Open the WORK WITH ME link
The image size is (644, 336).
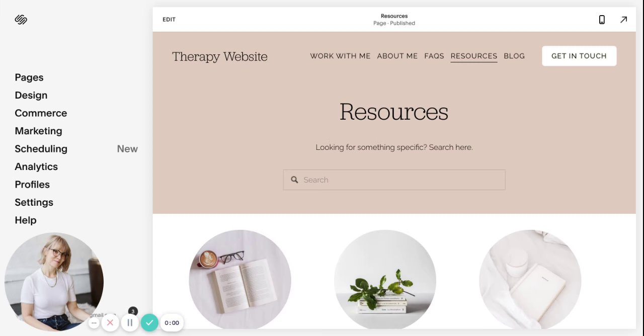340,56
